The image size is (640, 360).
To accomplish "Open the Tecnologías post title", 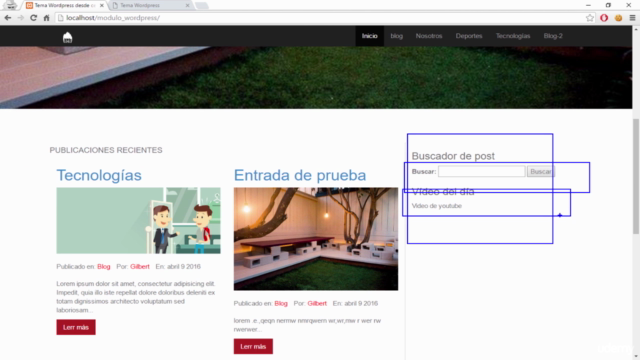I will 99,176.
